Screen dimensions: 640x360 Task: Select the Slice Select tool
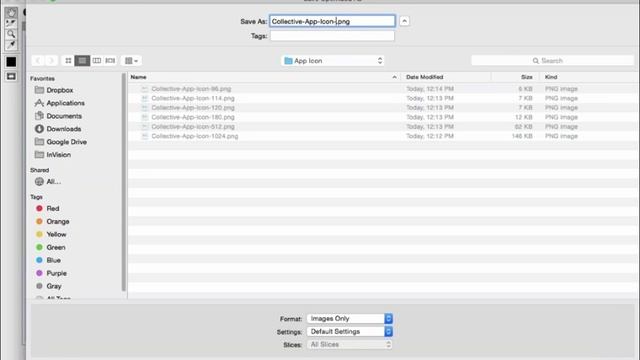11,23
